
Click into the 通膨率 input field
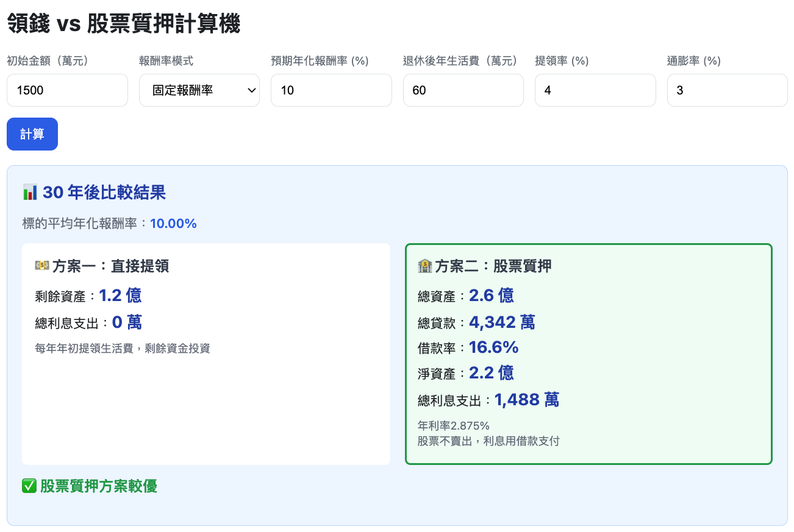[x=727, y=90]
